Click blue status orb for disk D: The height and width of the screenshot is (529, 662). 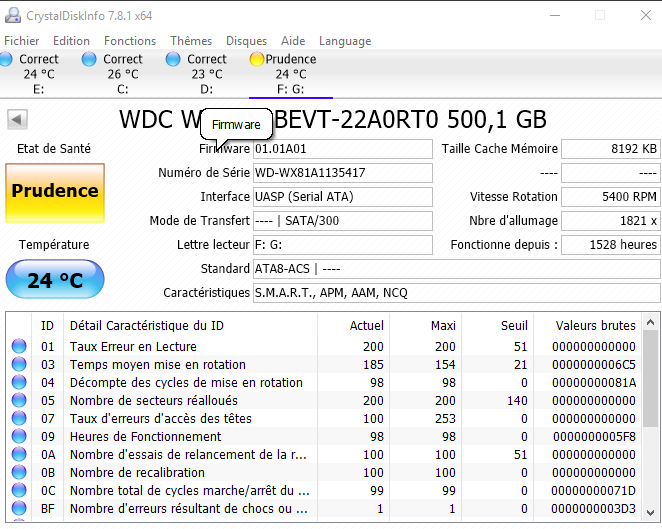(x=173, y=59)
